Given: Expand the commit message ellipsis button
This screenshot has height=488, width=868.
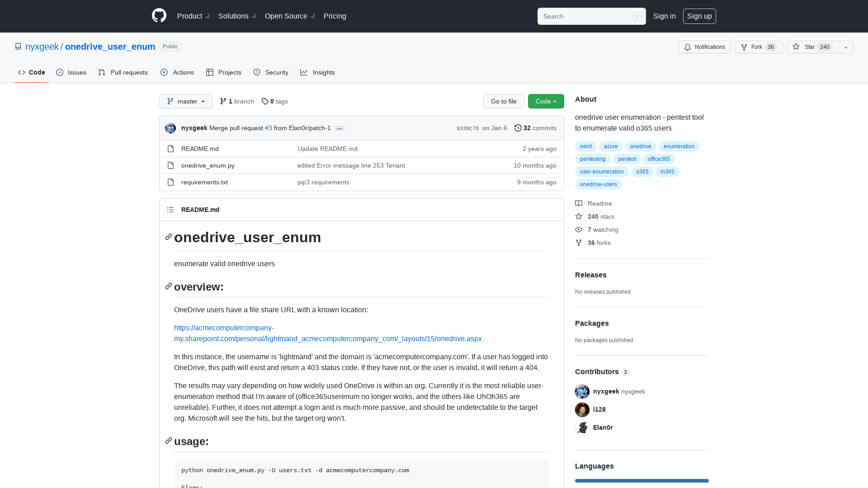Looking at the screenshot, I should (340, 128).
